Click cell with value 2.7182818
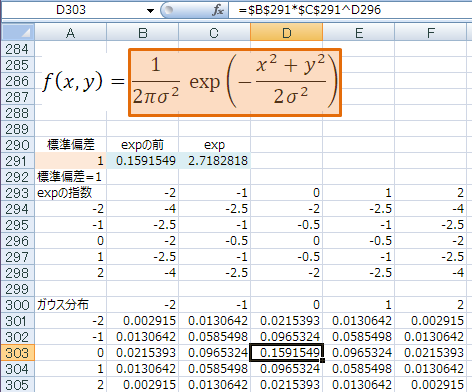Screen dimensions: 472x392 (214, 161)
